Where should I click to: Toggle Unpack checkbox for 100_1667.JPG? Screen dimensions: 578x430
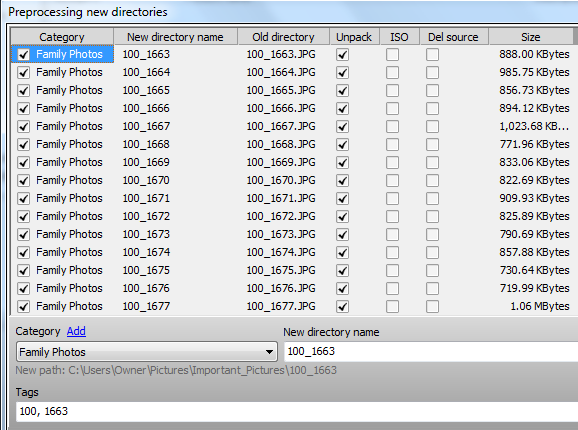[342, 127]
